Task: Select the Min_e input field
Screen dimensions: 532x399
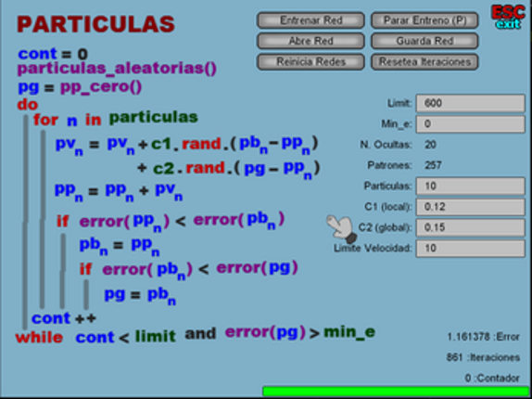Action: 471,124
